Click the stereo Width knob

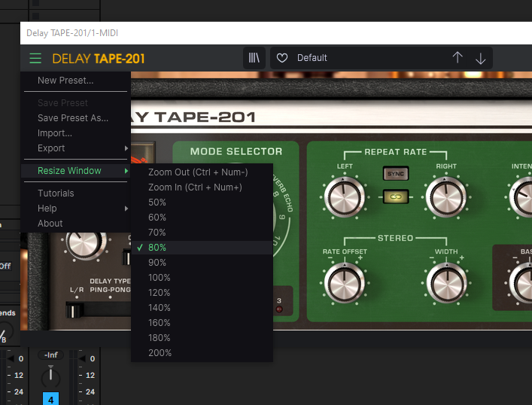[445, 283]
